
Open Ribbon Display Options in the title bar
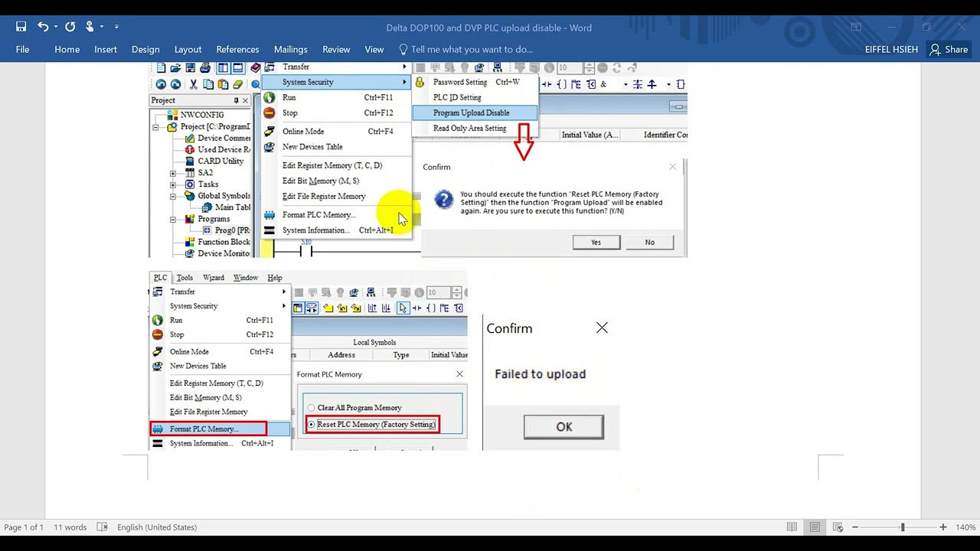tap(856, 27)
